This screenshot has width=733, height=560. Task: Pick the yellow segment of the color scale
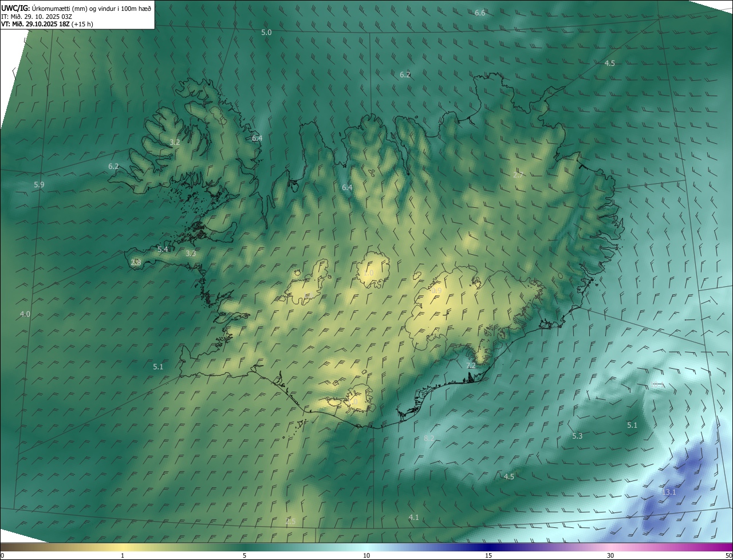point(123,547)
